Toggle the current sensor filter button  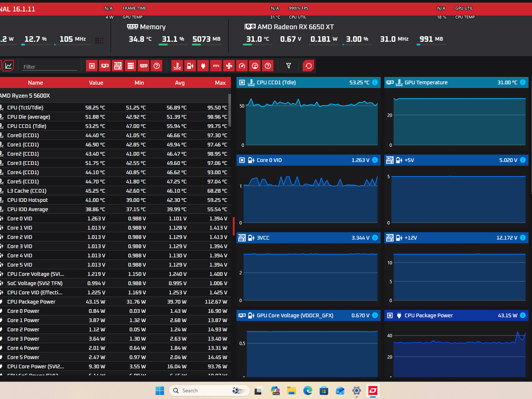[216, 66]
